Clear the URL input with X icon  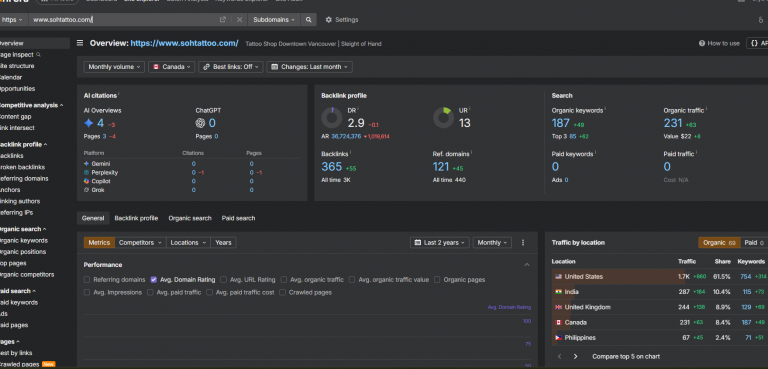click(x=240, y=20)
